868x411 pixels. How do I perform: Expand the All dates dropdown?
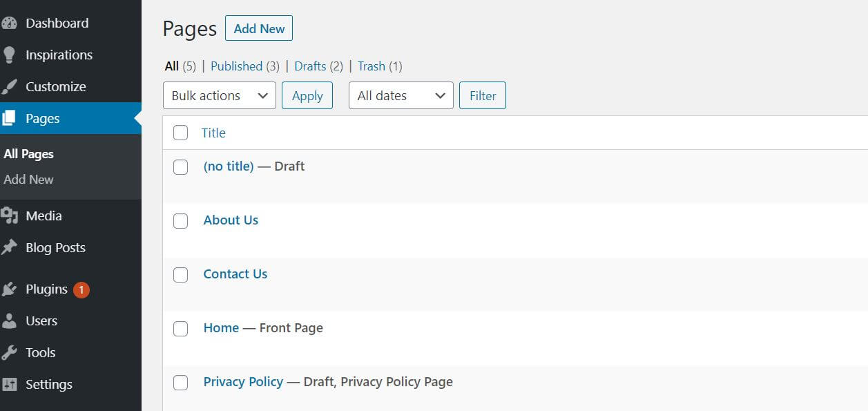401,95
